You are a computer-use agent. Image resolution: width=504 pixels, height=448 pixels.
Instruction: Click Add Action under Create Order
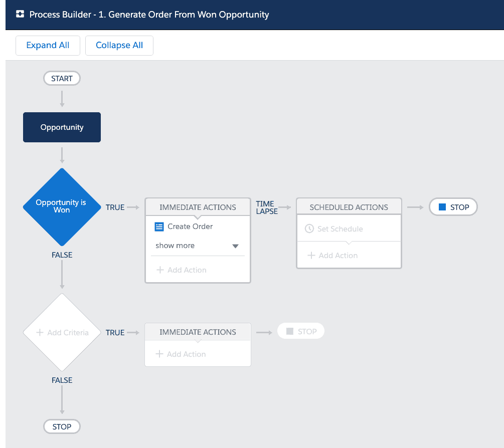tap(181, 270)
